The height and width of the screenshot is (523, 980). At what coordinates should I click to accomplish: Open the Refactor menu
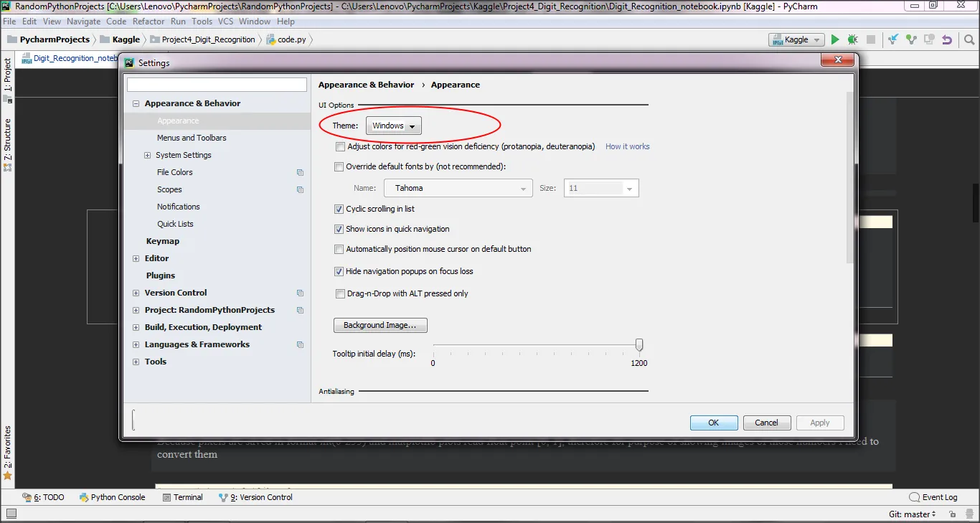149,22
